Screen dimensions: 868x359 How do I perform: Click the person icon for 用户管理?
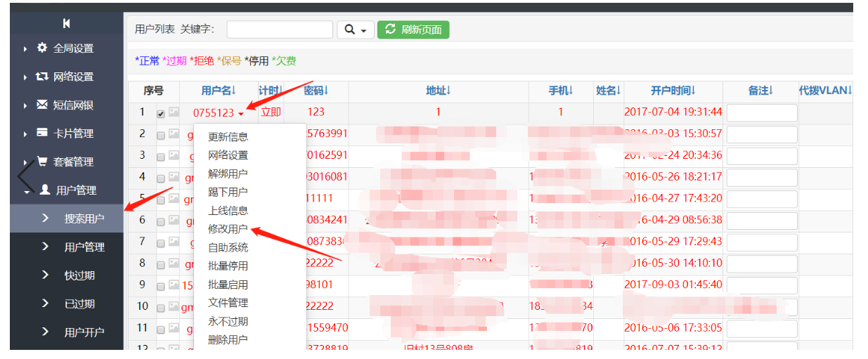[x=44, y=190]
